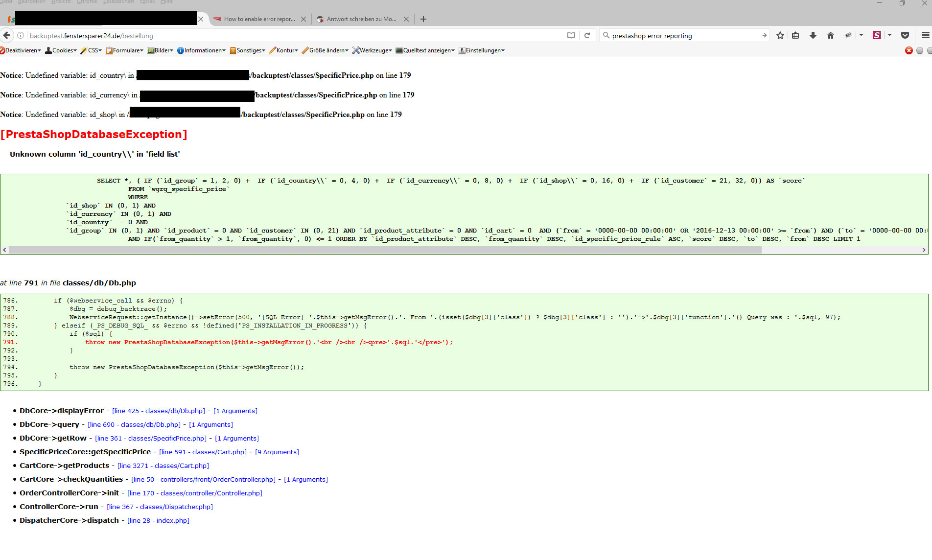Open Firebug bug icon
Screen dimensions: 932x560
pos(848,35)
